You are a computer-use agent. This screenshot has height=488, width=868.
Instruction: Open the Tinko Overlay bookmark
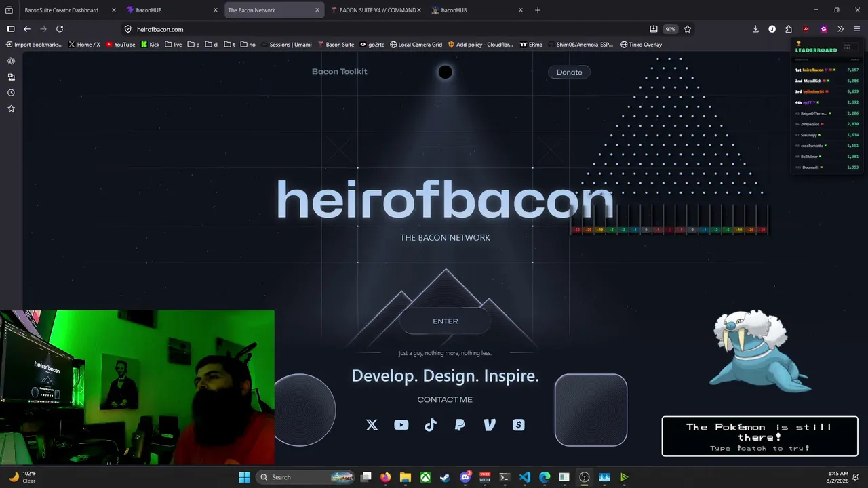[x=641, y=45]
